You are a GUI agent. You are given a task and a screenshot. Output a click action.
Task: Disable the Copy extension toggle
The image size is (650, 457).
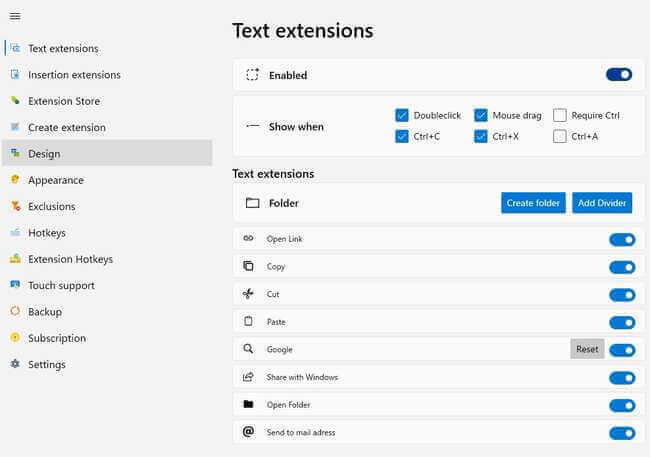(622, 267)
